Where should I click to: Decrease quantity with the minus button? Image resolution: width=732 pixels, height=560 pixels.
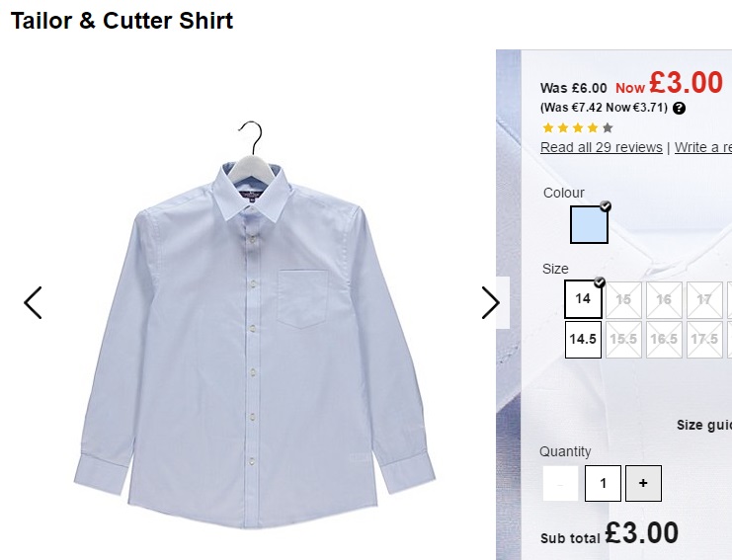[x=560, y=483]
